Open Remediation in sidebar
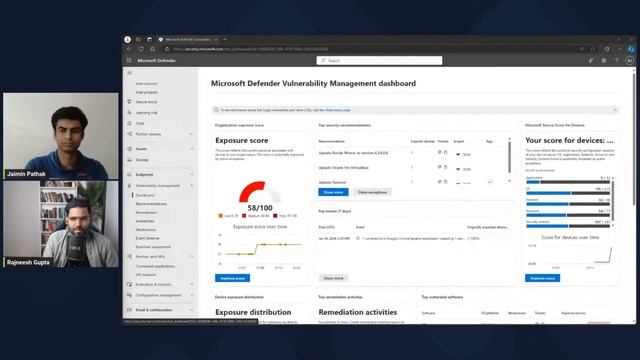 (146, 212)
